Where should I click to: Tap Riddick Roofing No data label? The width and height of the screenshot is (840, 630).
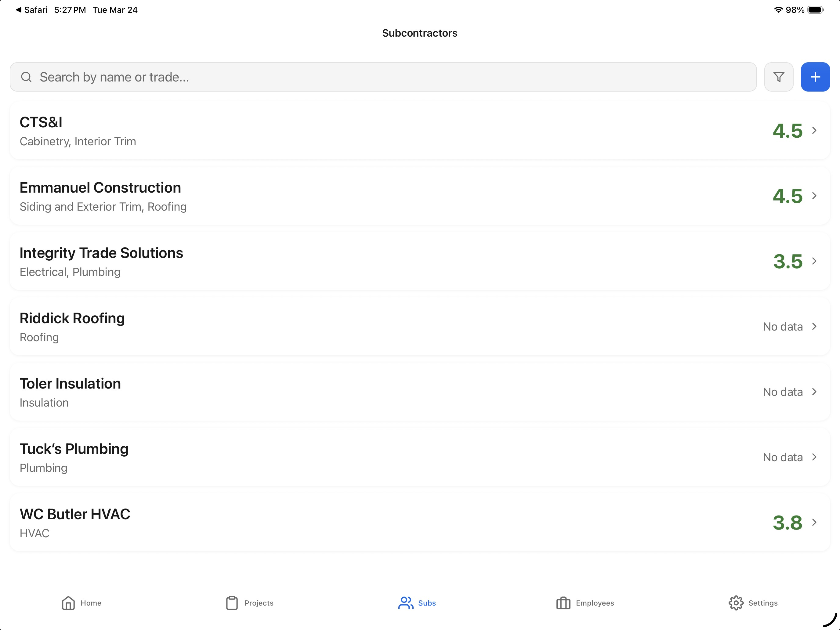tap(783, 327)
